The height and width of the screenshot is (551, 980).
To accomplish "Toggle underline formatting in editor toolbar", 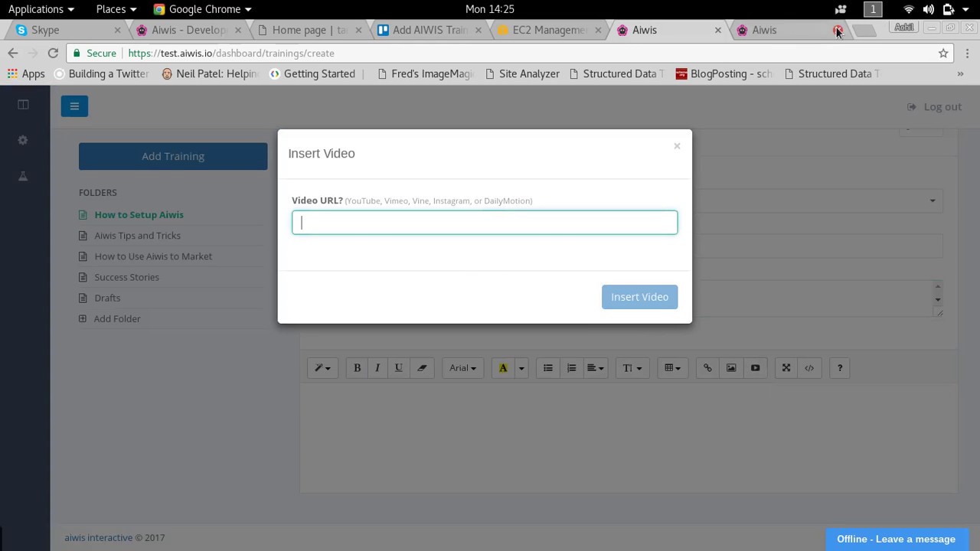I will tap(398, 368).
